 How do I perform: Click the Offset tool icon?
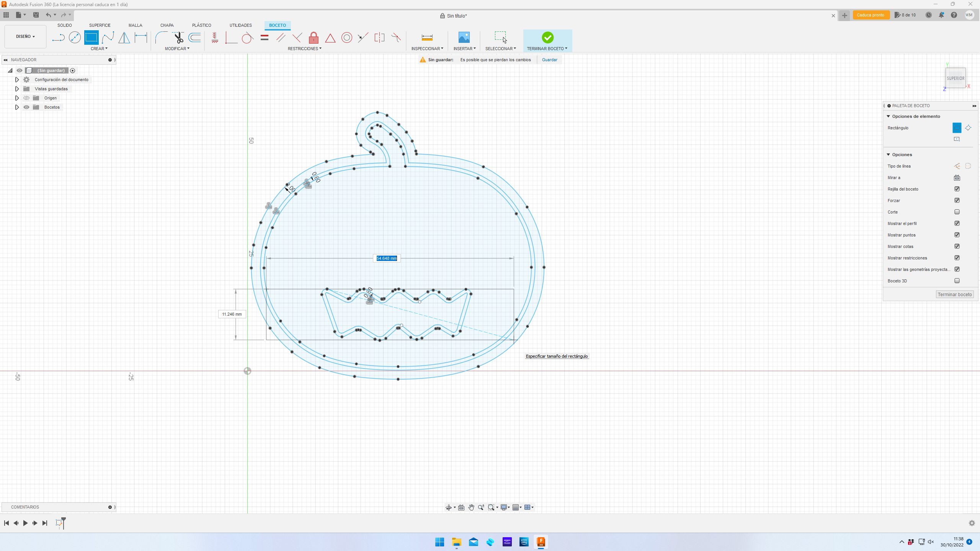pos(195,37)
